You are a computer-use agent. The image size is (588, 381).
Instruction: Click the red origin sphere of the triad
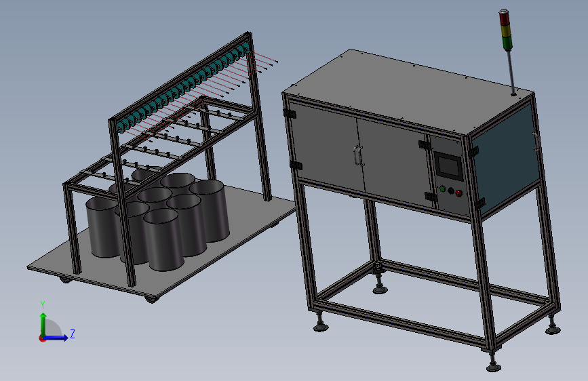click(x=42, y=338)
